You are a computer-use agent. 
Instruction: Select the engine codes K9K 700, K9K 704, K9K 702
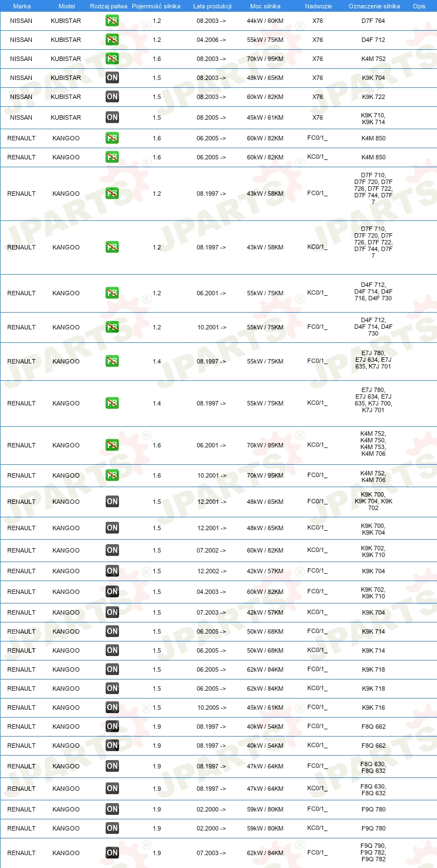(x=373, y=502)
